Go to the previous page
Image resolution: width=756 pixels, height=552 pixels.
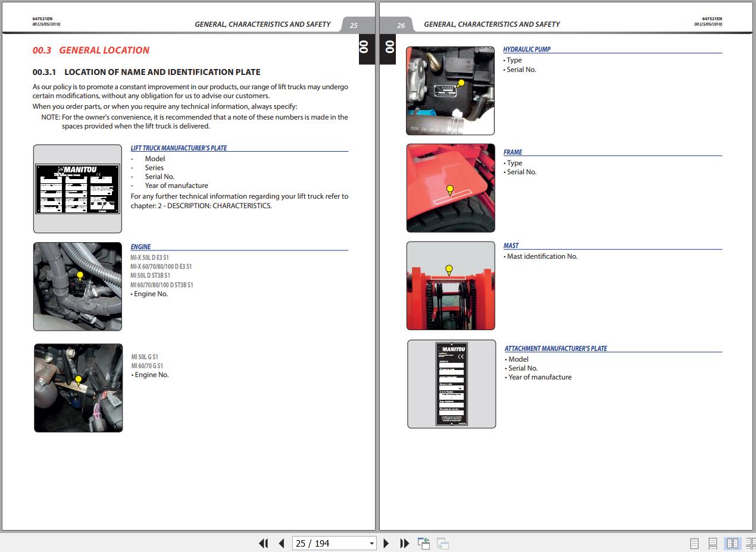(x=281, y=543)
